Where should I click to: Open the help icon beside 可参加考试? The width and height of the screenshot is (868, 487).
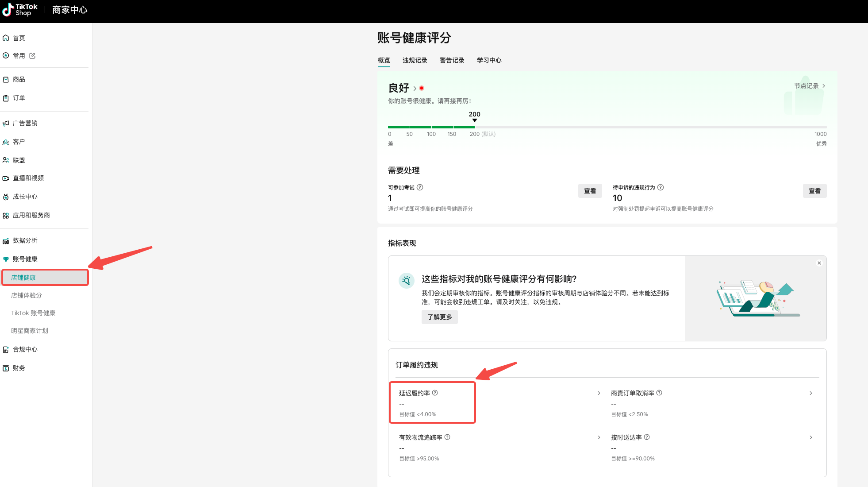tap(420, 187)
